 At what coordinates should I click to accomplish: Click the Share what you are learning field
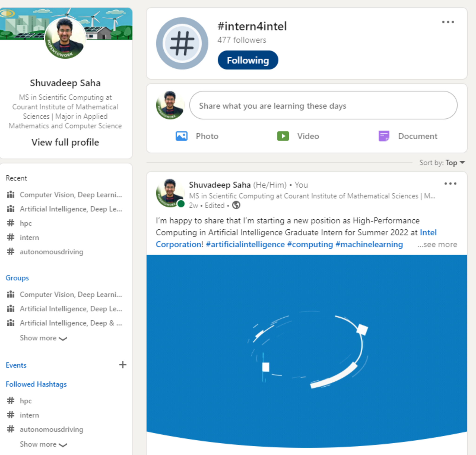click(x=323, y=106)
